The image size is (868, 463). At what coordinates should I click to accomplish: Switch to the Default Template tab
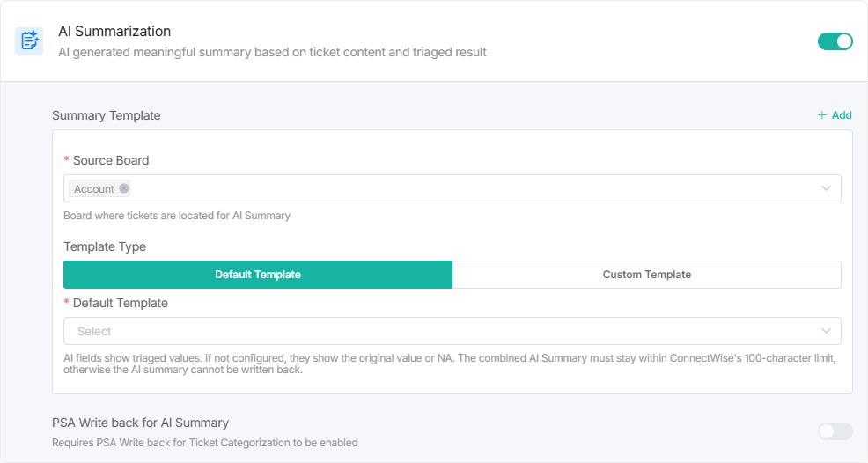[x=258, y=275]
